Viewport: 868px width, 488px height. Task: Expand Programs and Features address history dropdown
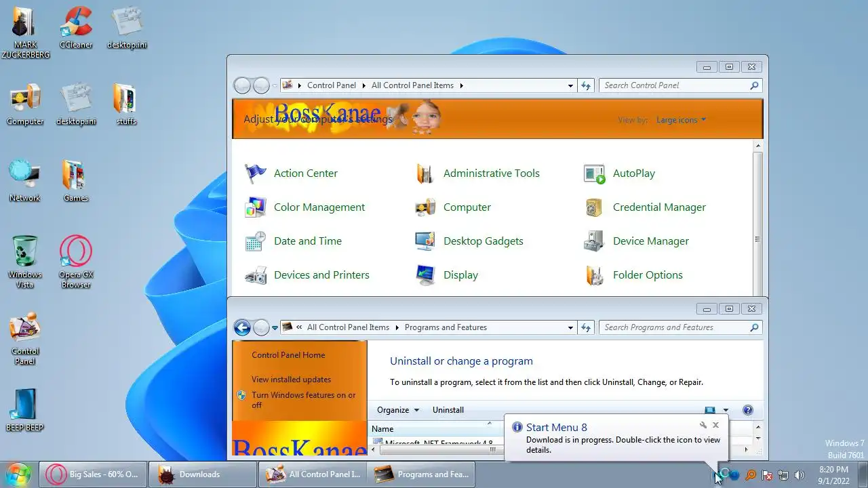coord(570,327)
